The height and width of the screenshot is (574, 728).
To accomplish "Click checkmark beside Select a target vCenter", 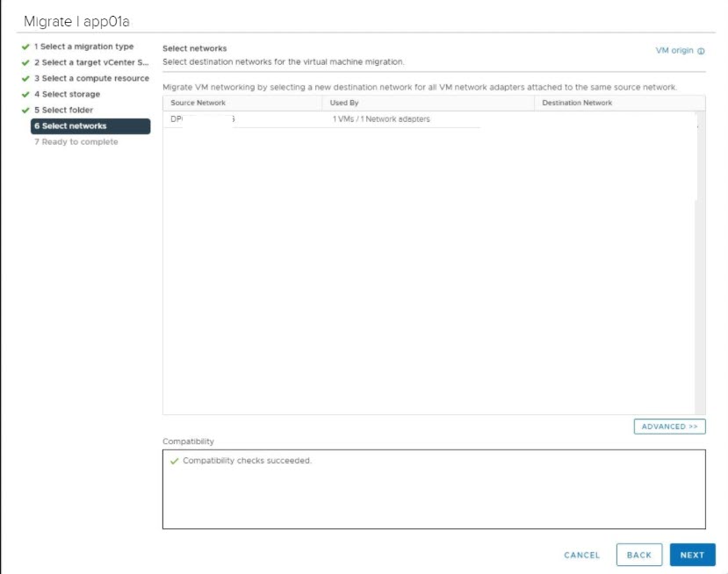I will click(x=25, y=62).
